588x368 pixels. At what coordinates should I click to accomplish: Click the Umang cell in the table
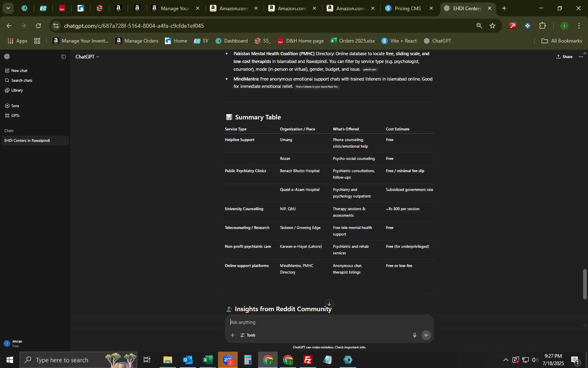pos(286,140)
